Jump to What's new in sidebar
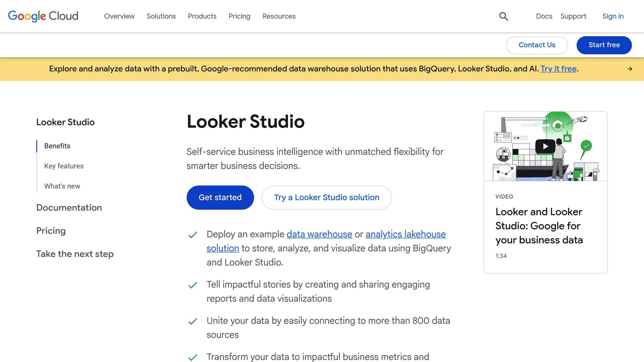Screen dimensions: 644x362 tap(62, 186)
